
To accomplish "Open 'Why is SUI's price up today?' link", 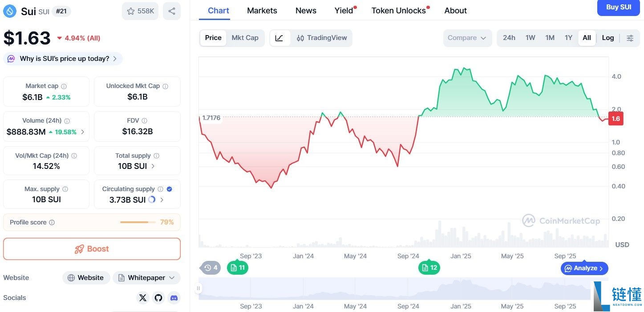I will coord(62,58).
